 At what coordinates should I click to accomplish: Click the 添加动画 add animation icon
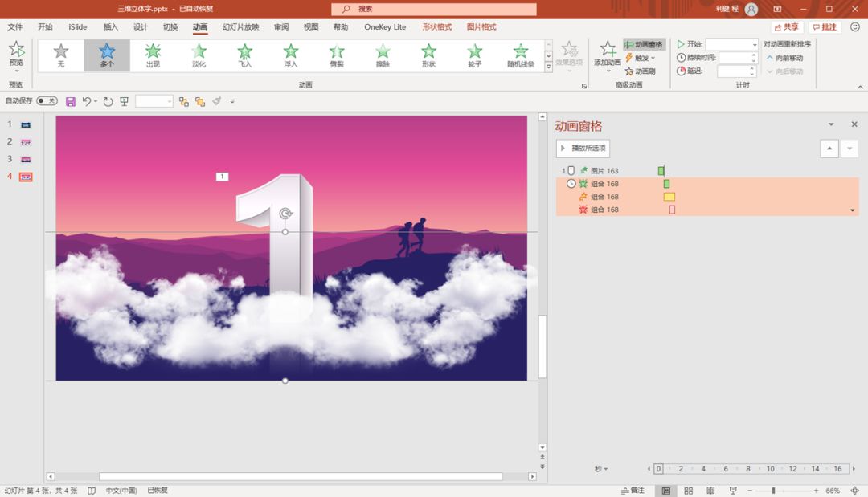tap(608, 53)
